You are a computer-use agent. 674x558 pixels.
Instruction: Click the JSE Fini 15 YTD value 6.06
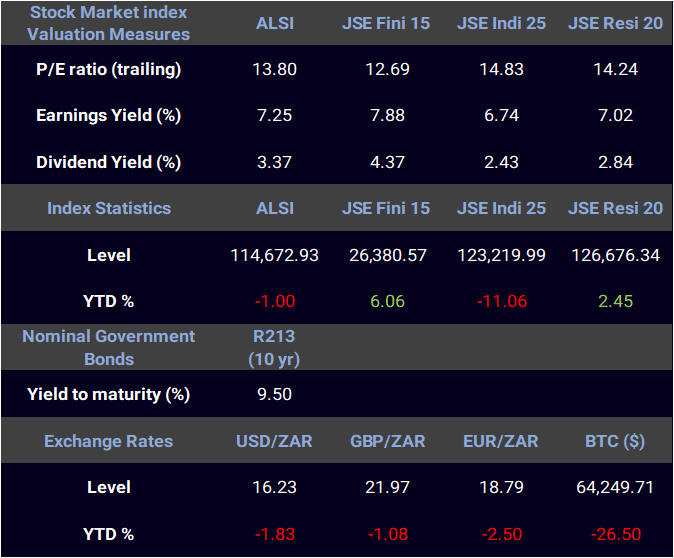[387, 301]
